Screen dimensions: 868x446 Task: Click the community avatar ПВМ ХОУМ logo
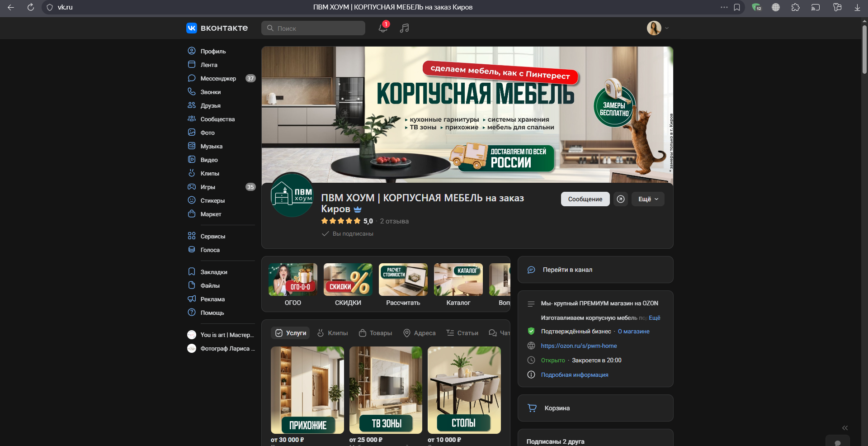pyautogui.click(x=292, y=195)
